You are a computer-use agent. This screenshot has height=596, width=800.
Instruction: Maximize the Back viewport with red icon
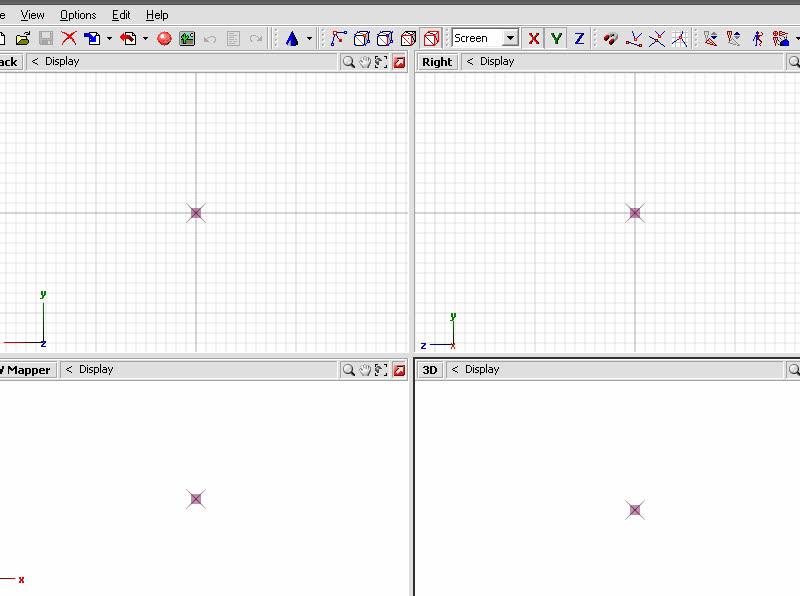point(399,62)
